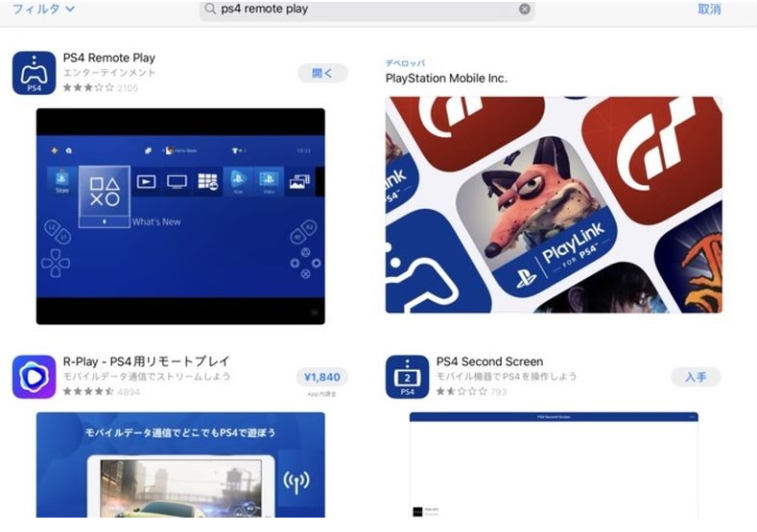The height and width of the screenshot is (532, 757).
Task: Open the R-Play promotional screenshot
Action: (180, 465)
